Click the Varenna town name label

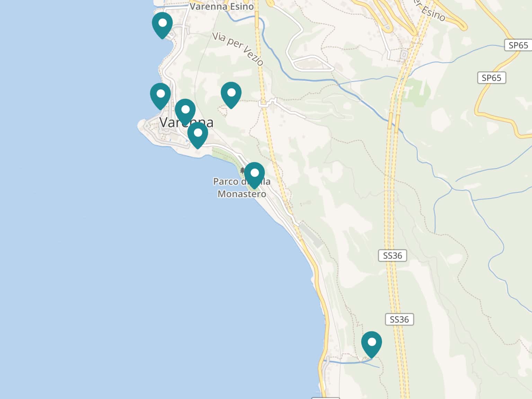pyautogui.click(x=186, y=122)
